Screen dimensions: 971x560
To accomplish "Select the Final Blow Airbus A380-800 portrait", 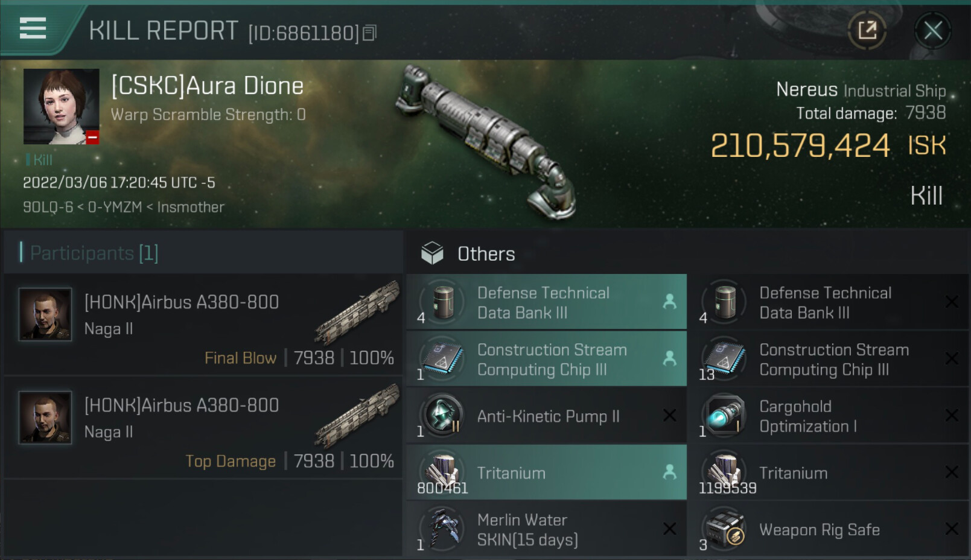I will tap(45, 314).
